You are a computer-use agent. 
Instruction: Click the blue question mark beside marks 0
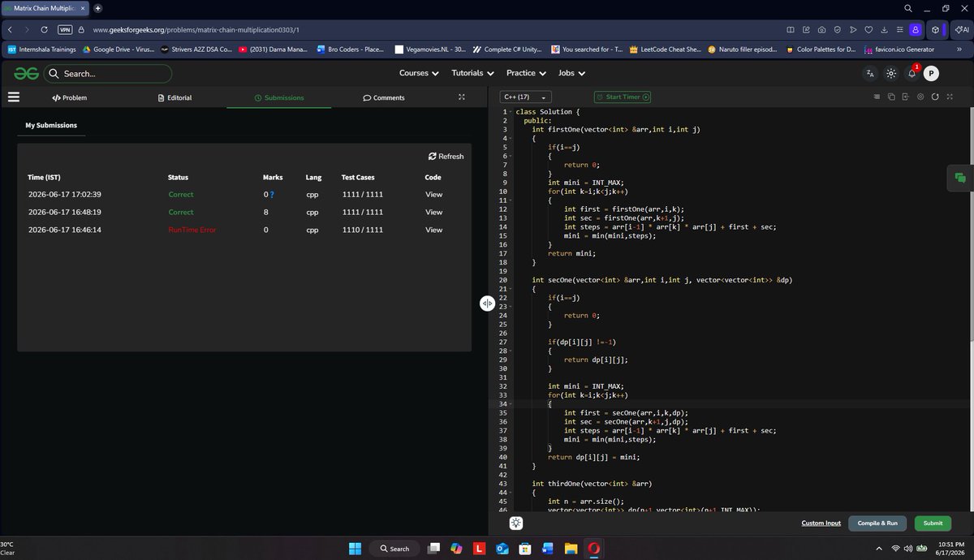(x=272, y=195)
